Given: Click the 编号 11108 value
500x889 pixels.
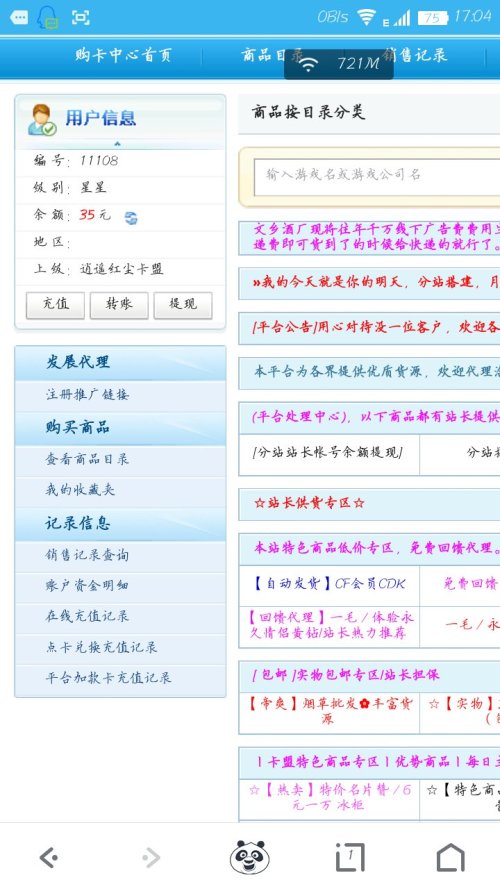Looking at the screenshot, I should coord(99,160).
